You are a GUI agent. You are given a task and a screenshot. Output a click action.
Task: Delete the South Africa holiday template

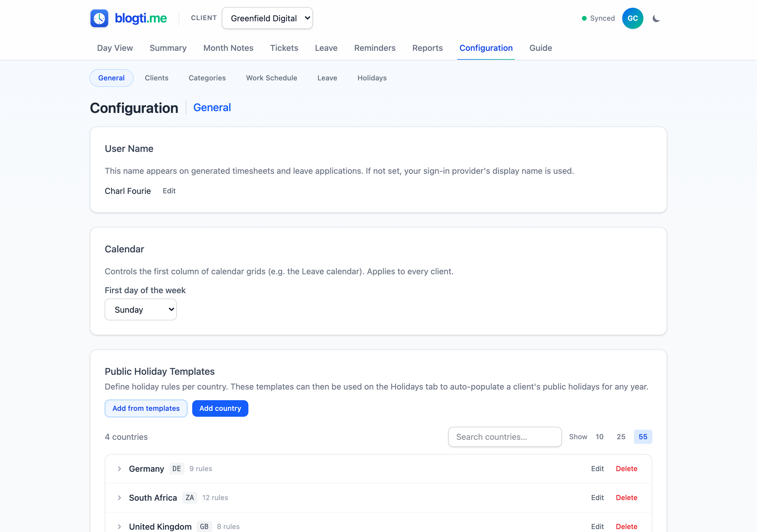tap(626, 497)
